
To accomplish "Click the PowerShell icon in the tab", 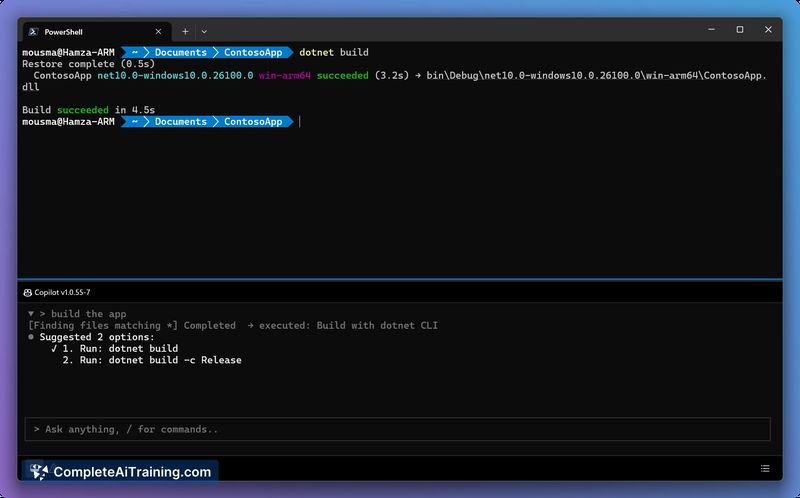I will pyautogui.click(x=34, y=32).
